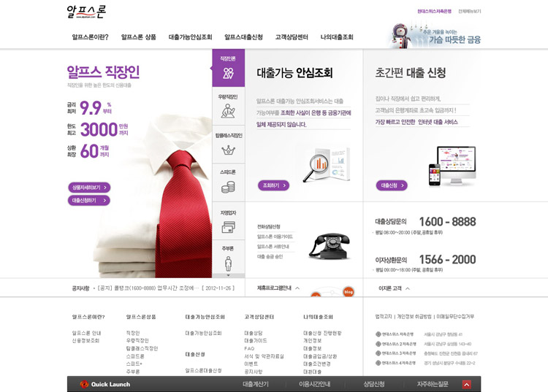Click 이용시간안내 in Quick Launch bar
The height and width of the screenshot is (392, 548).
[314, 384]
